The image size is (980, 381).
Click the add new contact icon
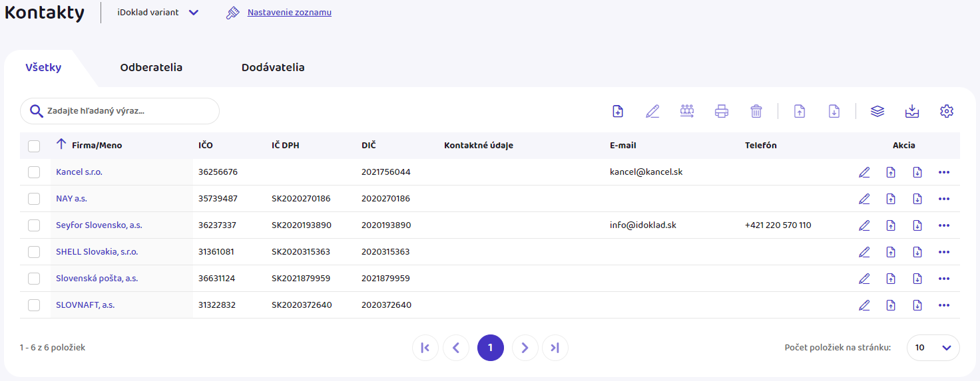[618, 112]
